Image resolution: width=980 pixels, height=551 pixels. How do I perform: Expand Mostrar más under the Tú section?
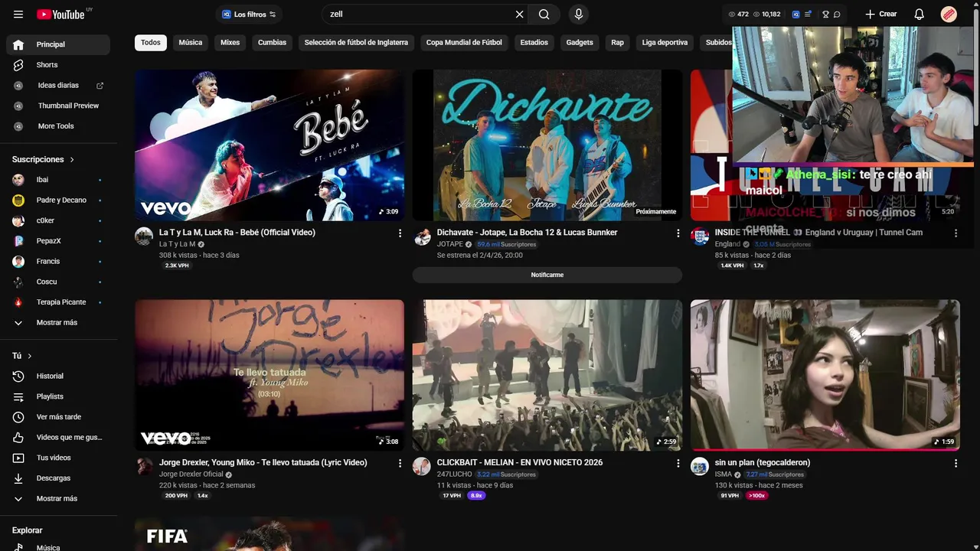coord(58,499)
